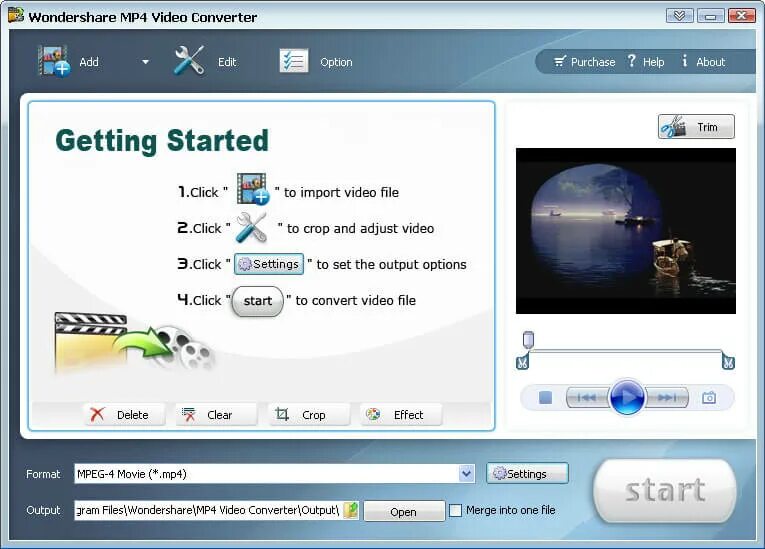Browse output folder with folder icon
The width and height of the screenshot is (765, 549).
click(351, 510)
